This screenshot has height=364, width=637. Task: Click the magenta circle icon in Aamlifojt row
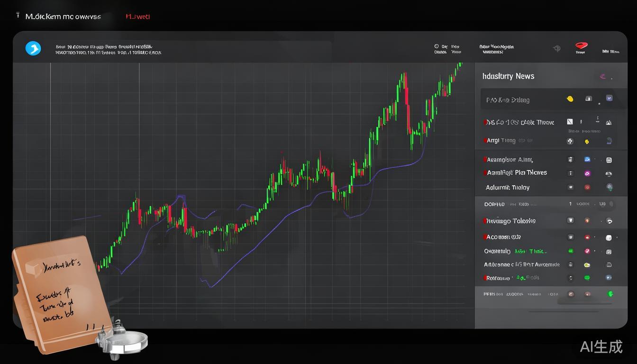587,173
